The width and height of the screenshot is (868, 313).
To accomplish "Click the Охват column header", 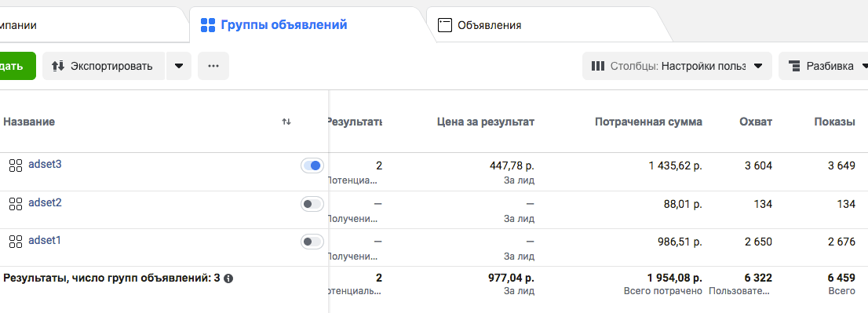I will pyautogui.click(x=756, y=122).
